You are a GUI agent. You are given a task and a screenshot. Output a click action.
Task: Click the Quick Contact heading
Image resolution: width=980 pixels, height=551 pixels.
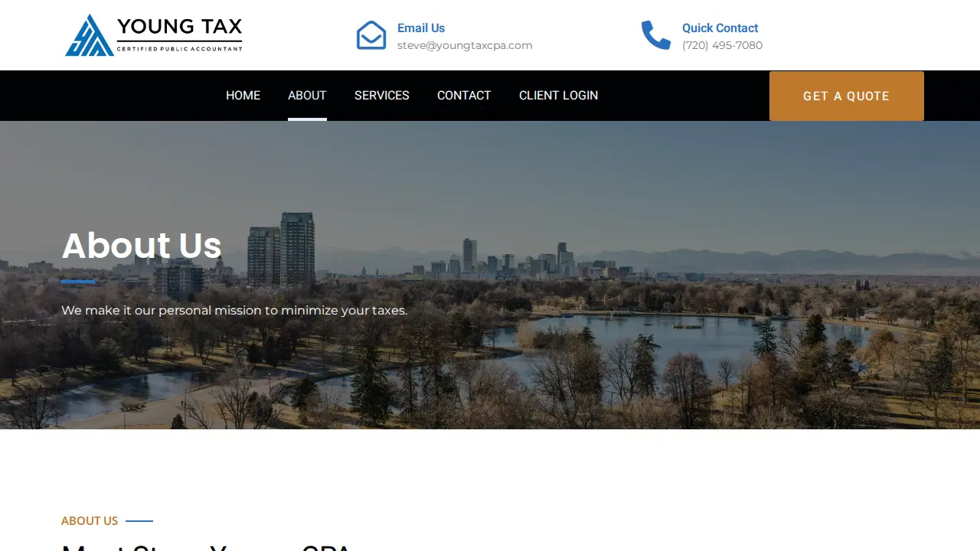coord(720,28)
